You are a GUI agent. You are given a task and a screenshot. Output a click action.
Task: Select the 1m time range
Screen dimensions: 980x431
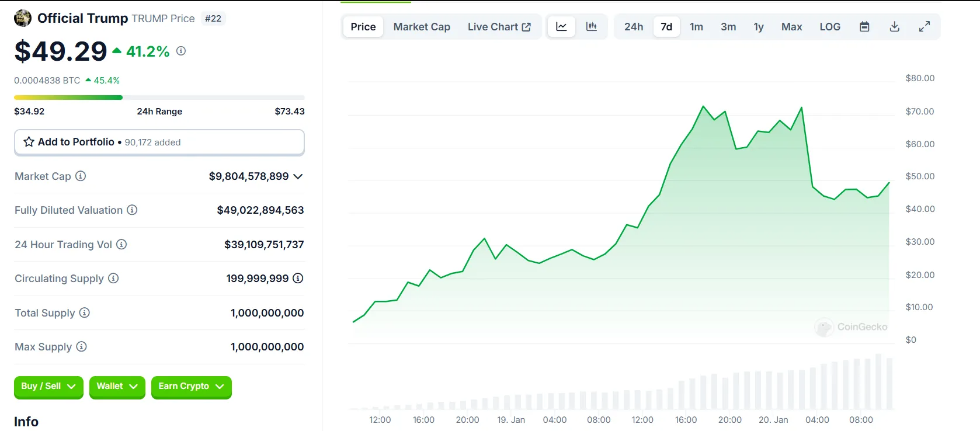[x=696, y=27]
